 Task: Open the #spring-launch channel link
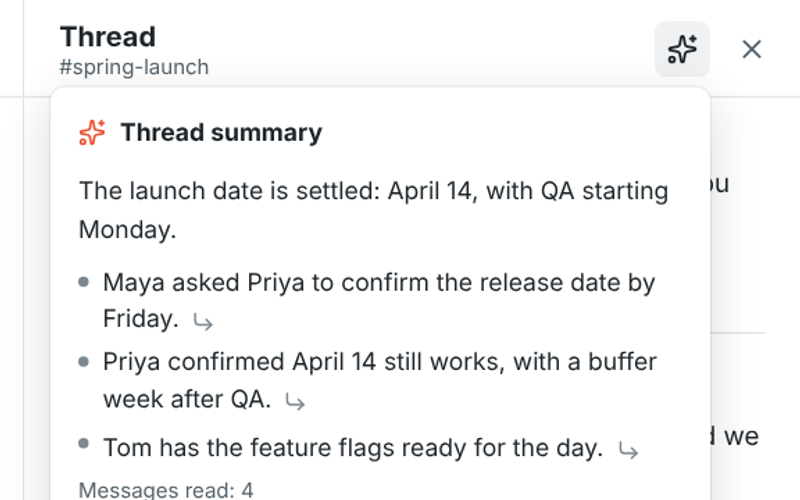[134, 67]
